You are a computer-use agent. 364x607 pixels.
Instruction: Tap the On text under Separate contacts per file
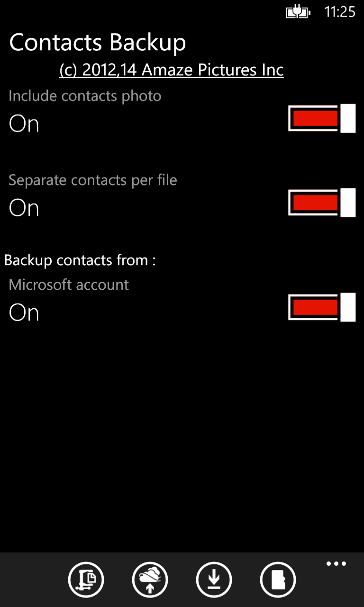pos(24,208)
